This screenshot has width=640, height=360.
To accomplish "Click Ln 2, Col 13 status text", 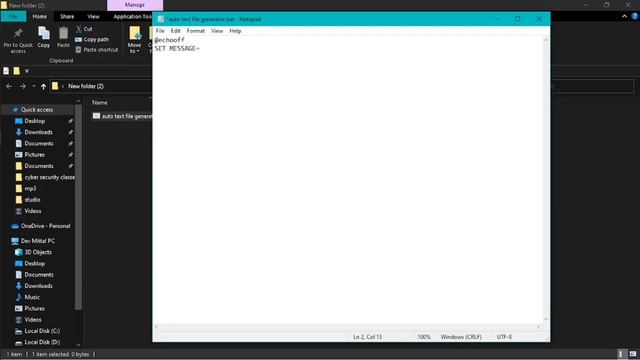I will (x=368, y=337).
